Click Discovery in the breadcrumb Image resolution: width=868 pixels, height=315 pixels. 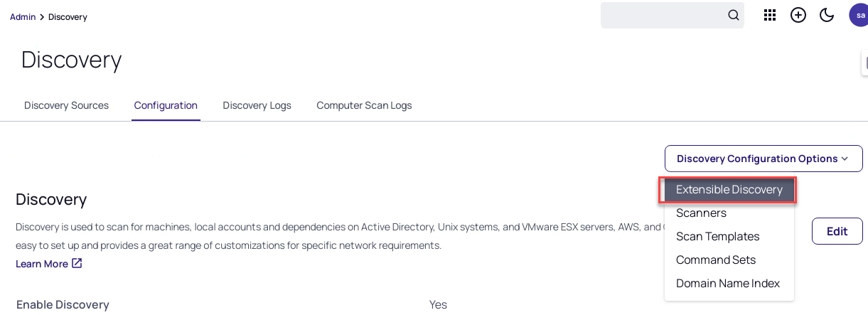pos(68,16)
